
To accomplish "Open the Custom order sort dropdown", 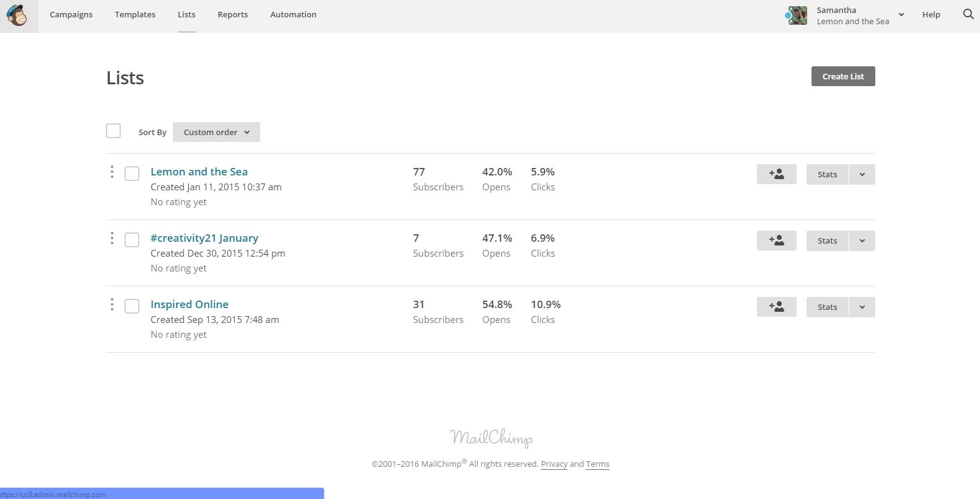I will pyautogui.click(x=216, y=132).
